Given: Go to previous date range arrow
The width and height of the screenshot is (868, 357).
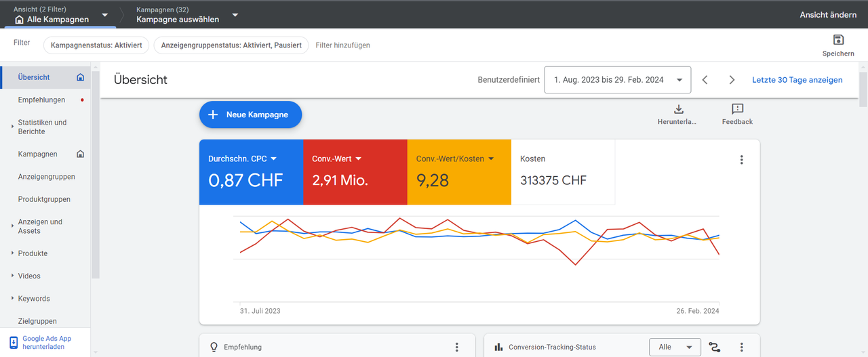Looking at the screenshot, I should tap(705, 80).
